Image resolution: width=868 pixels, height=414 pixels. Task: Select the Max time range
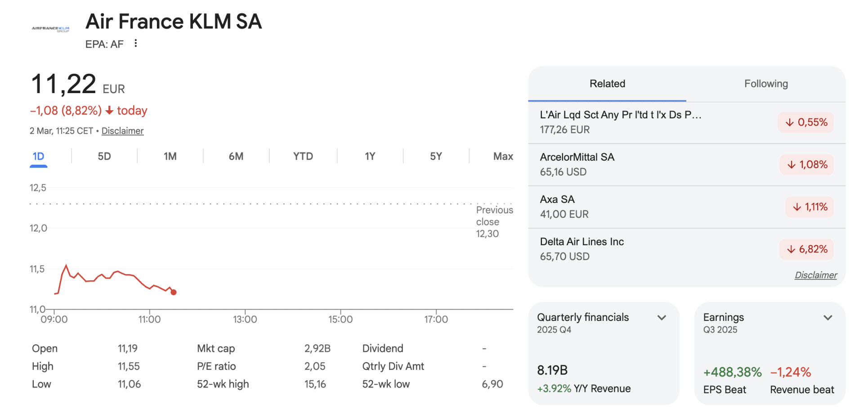pos(503,156)
